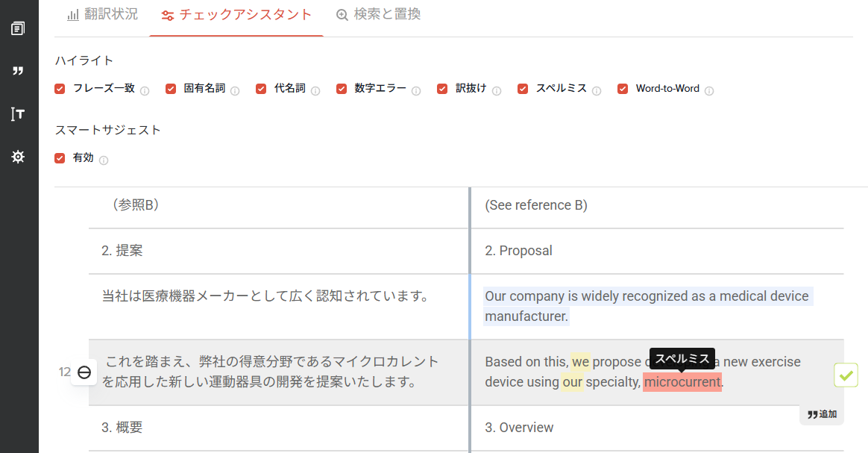Viewport: 868px width, 453px height.
Task: Click the yellow highlighted pronoun 'we'
Action: (x=580, y=362)
